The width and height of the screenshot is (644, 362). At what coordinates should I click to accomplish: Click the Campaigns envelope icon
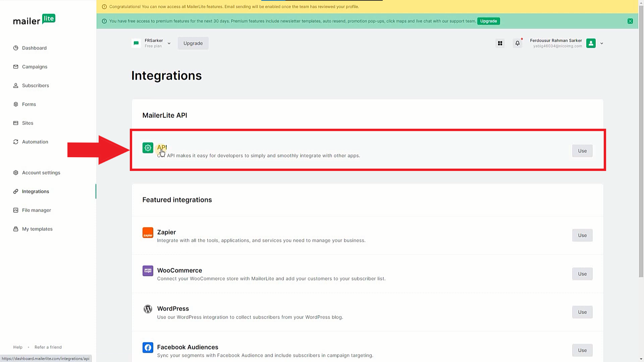(16, 67)
